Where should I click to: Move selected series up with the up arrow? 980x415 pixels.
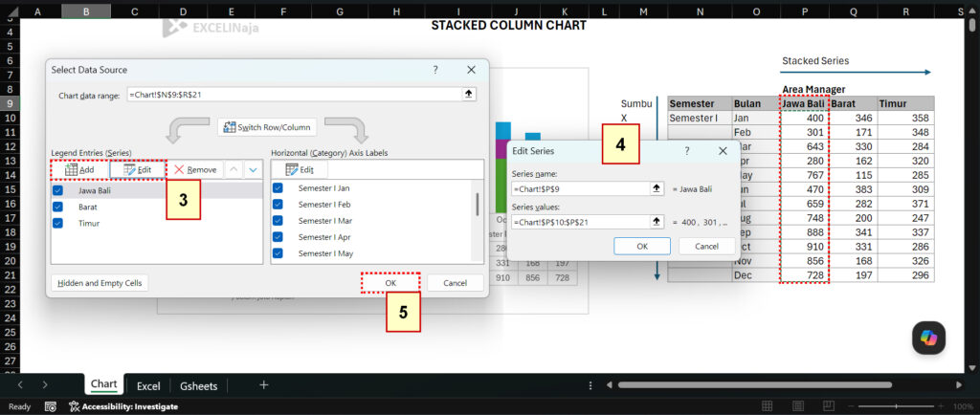(234, 170)
